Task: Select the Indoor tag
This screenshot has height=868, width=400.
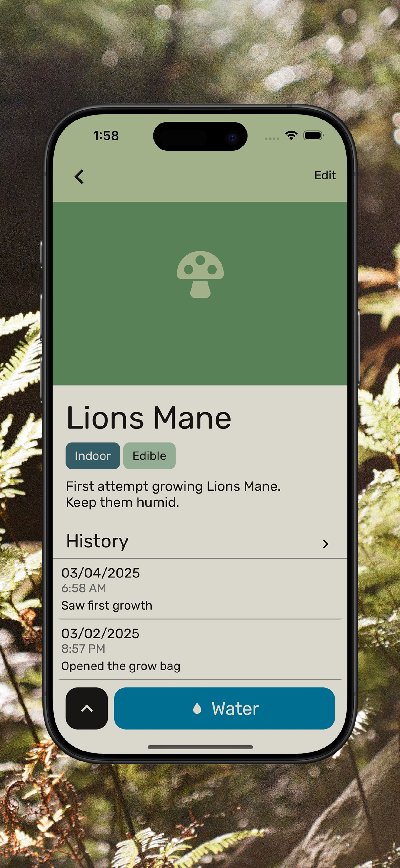Action: pos(93,455)
